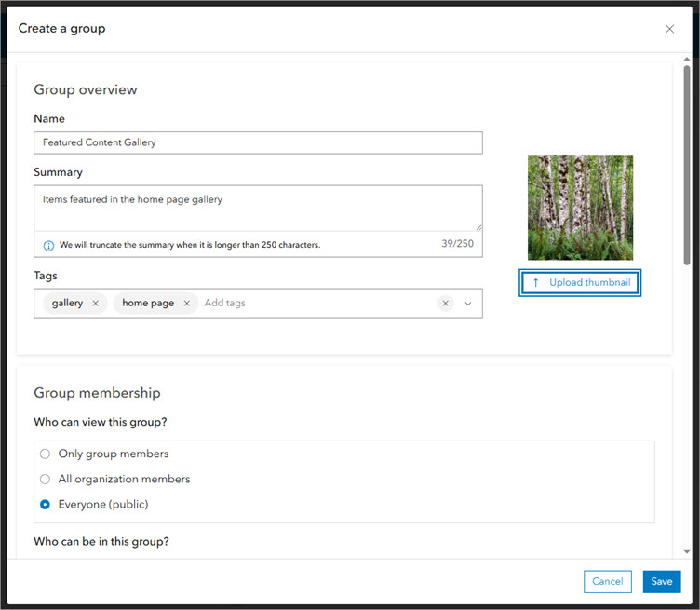Click the forest thumbnail image
700x610 pixels.
(x=580, y=207)
